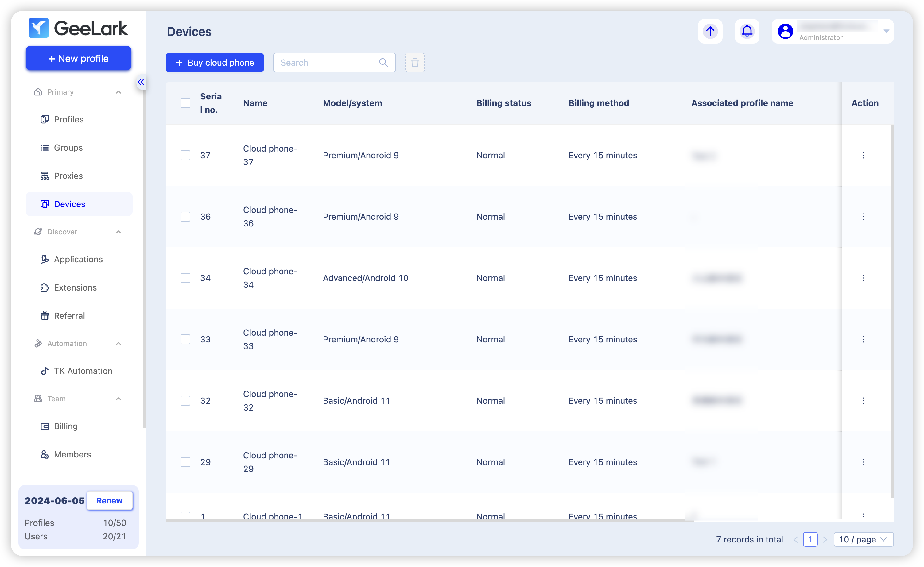Click the vertical table scrollbar
The image size is (924, 567).
click(x=892, y=311)
